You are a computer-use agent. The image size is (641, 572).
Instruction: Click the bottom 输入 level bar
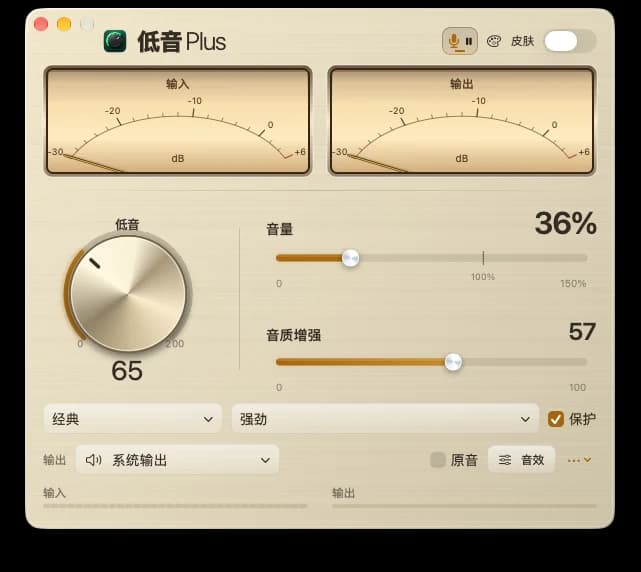tap(175, 506)
